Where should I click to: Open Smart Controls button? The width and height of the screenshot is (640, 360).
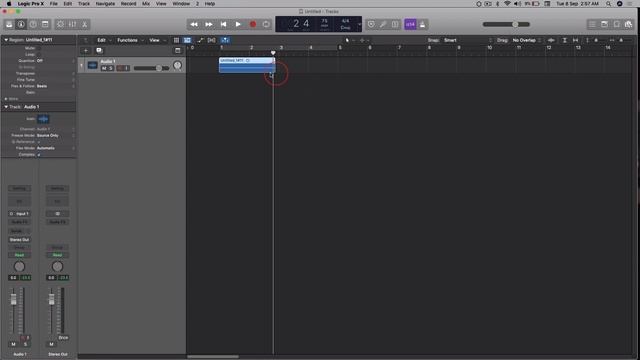tap(60, 24)
